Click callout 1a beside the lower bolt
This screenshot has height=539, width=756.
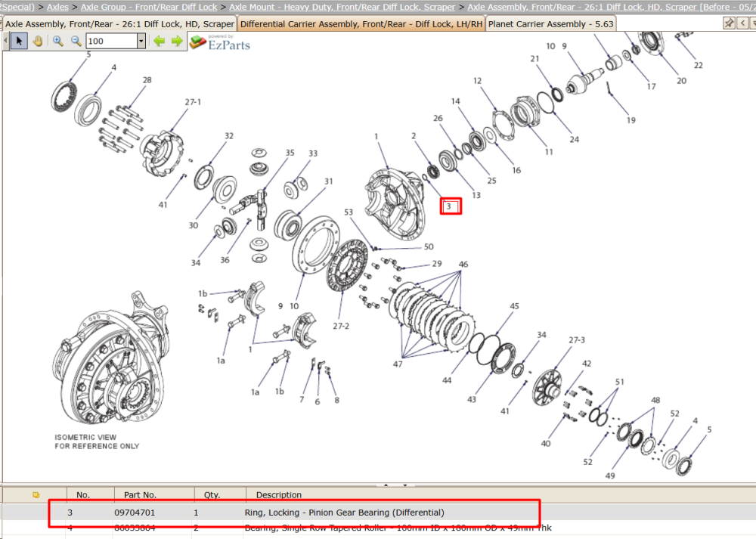(255, 392)
